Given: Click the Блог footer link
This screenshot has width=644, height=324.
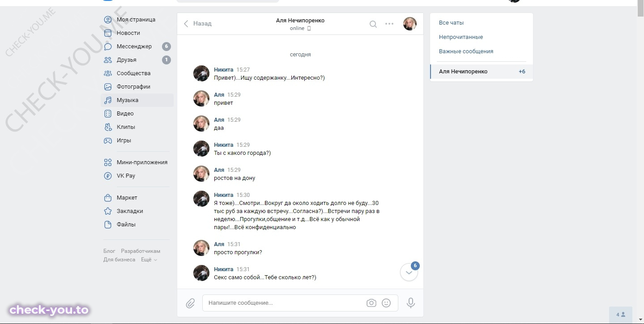Looking at the screenshot, I should coord(109,251).
